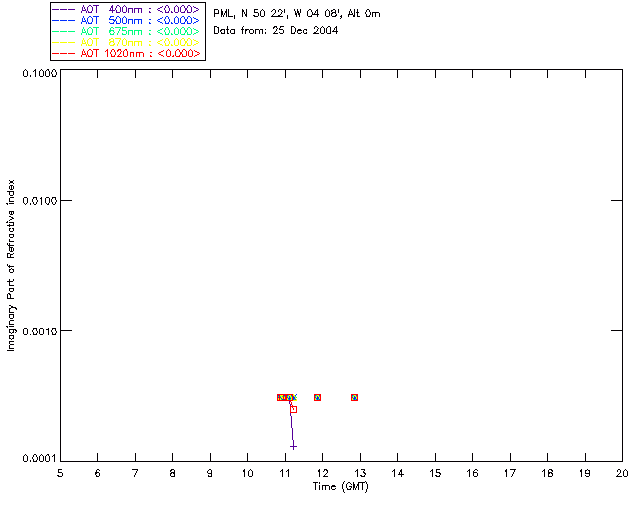Click the x-axis tick label 10

248,473
